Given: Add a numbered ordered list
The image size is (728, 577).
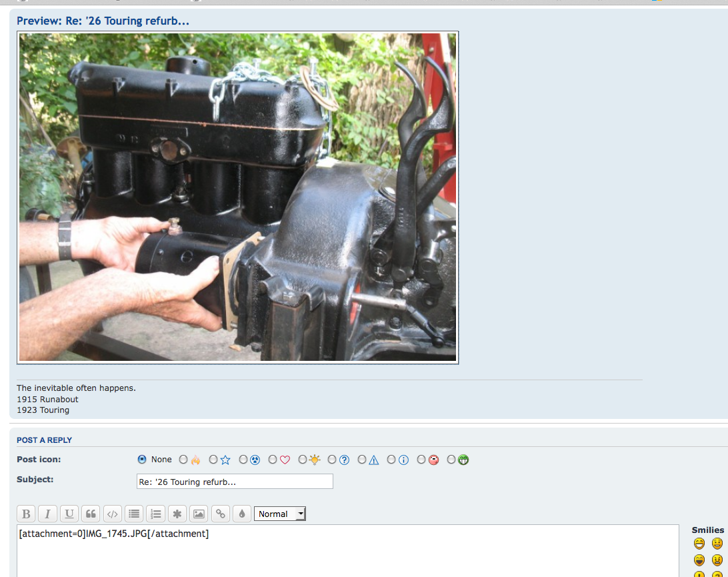Looking at the screenshot, I should click(x=156, y=514).
